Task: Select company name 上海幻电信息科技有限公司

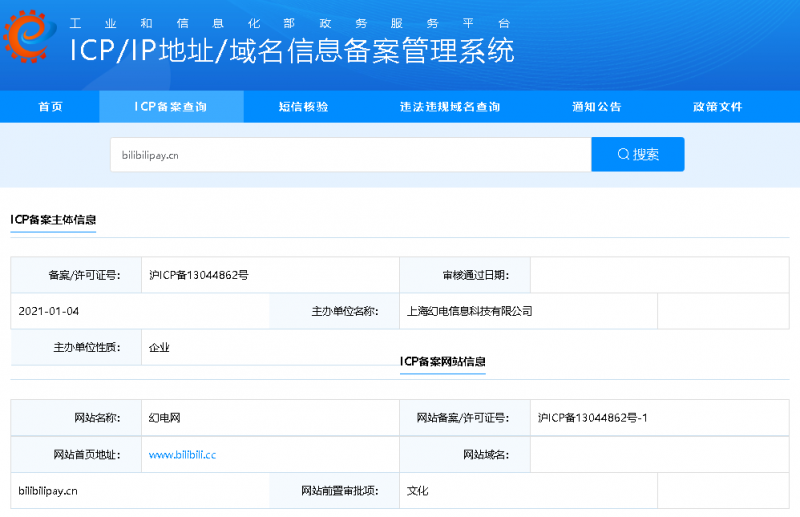Action: click(x=469, y=311)
